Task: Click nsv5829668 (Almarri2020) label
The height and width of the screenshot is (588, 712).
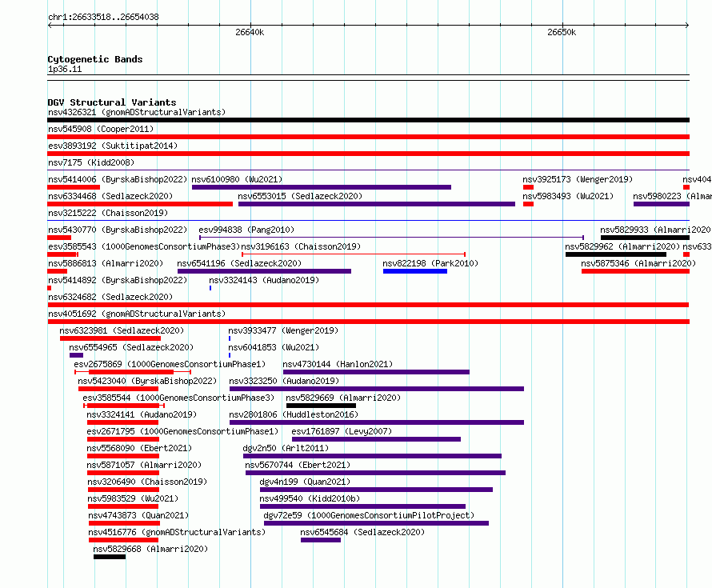Action: coord(150,549)
